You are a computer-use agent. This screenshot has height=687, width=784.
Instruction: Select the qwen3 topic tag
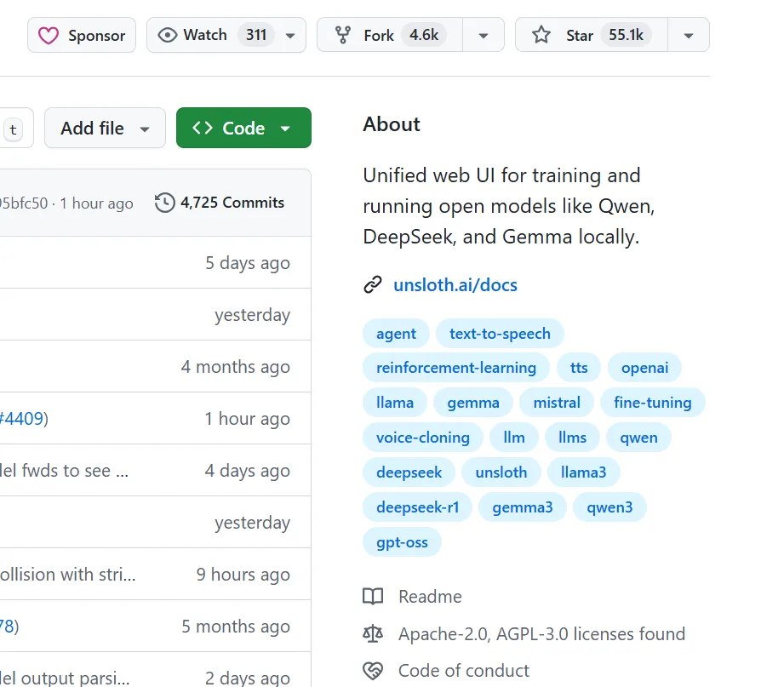point(609,507)
